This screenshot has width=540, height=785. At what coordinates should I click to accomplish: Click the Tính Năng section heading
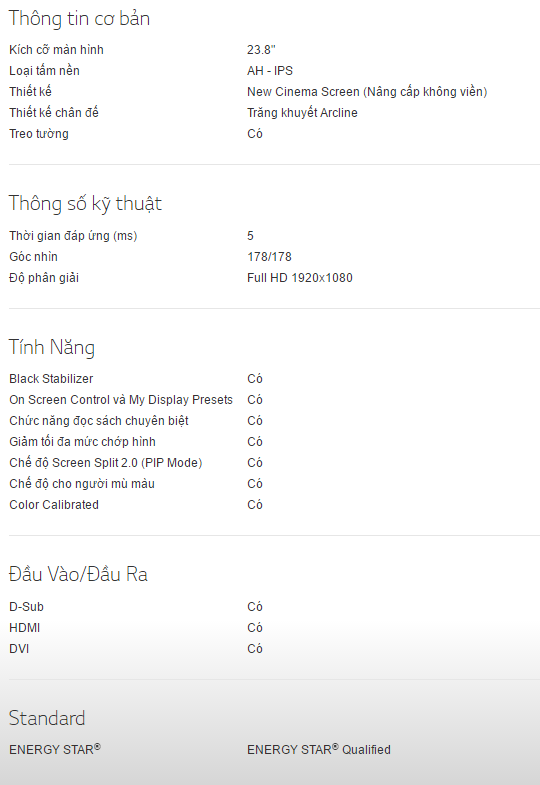[x=52, y=347]
